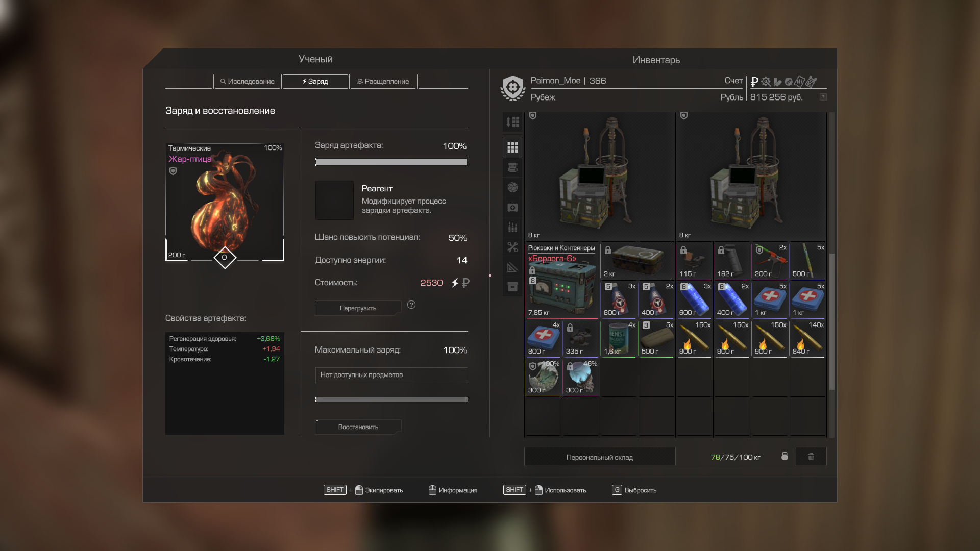Viewport: 980px width, 551px height.
Task: Select the 5x 500 г ration pack
Action: click(x=656, y=338)
